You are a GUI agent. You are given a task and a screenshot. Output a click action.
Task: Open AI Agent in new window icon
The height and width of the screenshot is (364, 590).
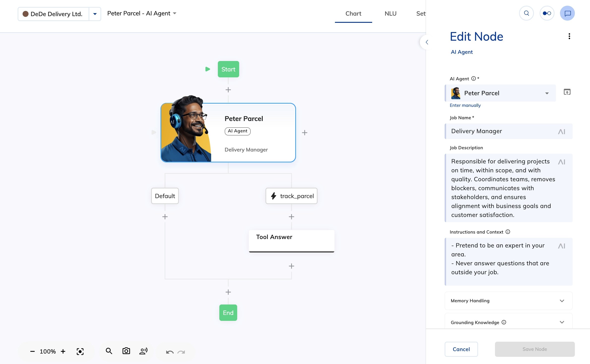click(567, 92)
